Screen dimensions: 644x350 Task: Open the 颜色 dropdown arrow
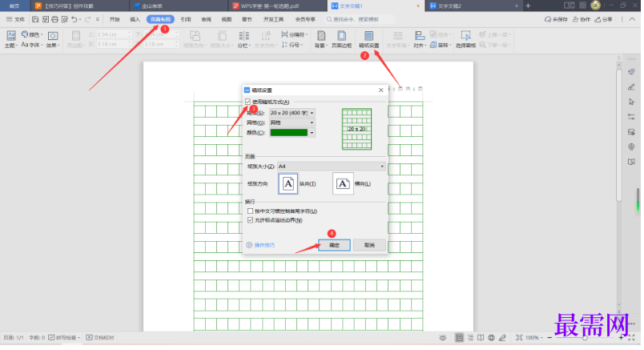pyautogui.click(x=312, y=132)
